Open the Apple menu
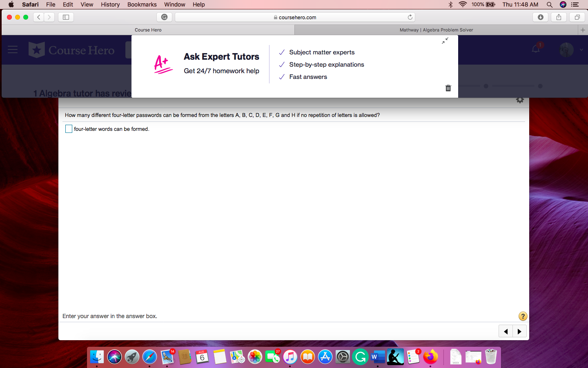Screen dimensions: 588x368 (x=11, y=4)
